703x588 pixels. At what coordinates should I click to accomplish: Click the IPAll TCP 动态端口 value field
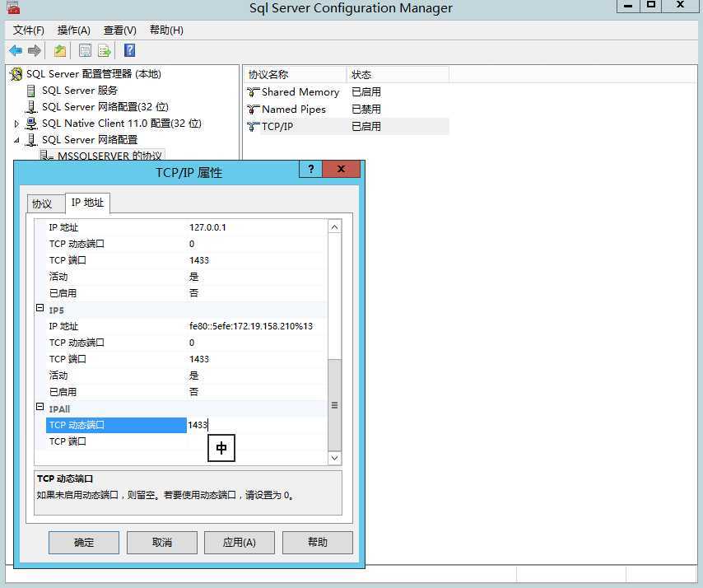[257, 425]
